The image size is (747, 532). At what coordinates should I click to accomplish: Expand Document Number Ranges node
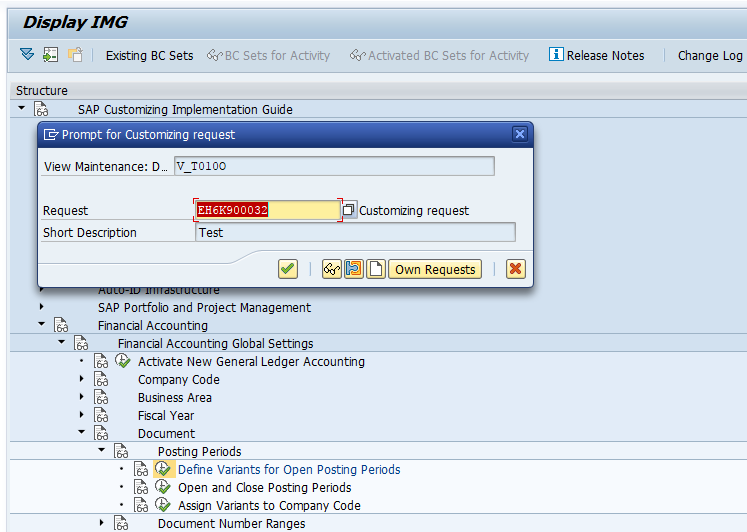click(102, 523)
